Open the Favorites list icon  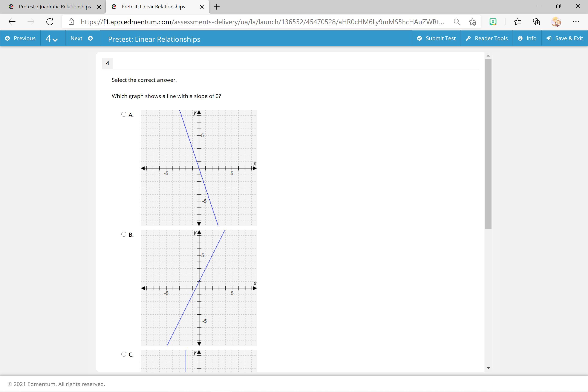pos(517,22)
